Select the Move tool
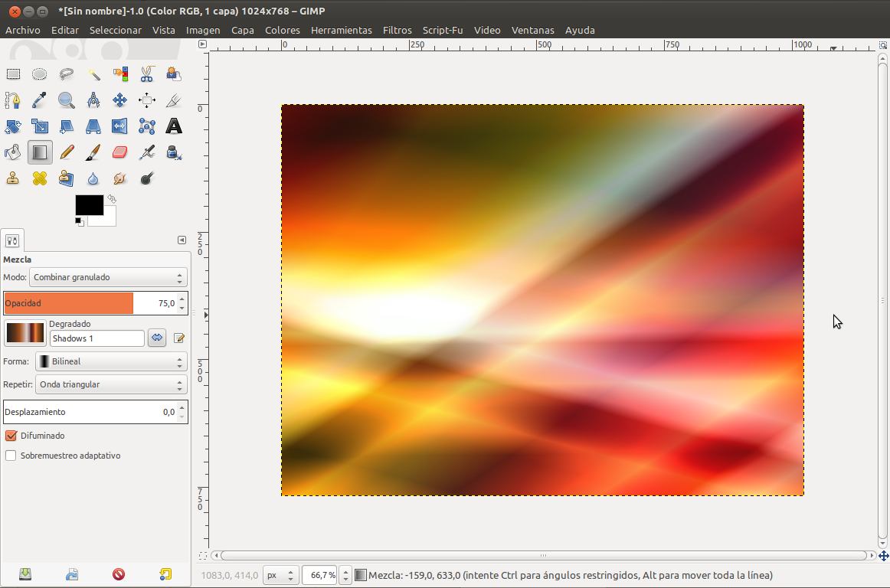Viewport: 890px width, 588px height. 119,100
